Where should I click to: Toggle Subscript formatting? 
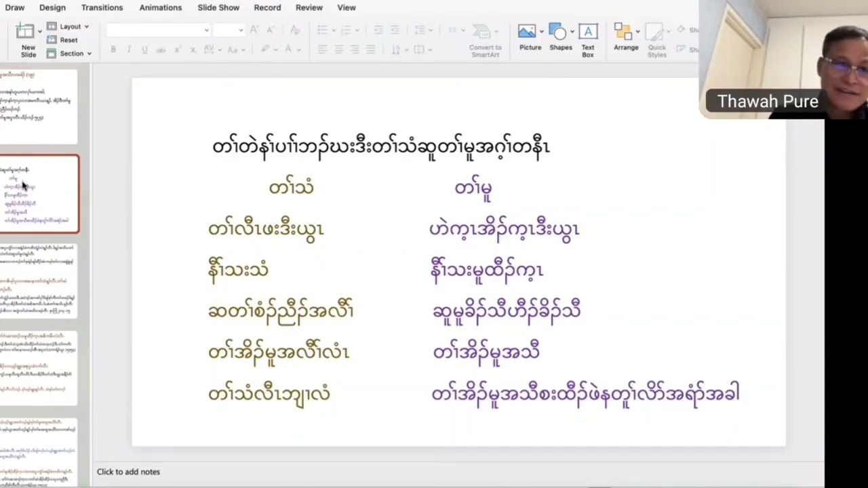tap(193, 49)
